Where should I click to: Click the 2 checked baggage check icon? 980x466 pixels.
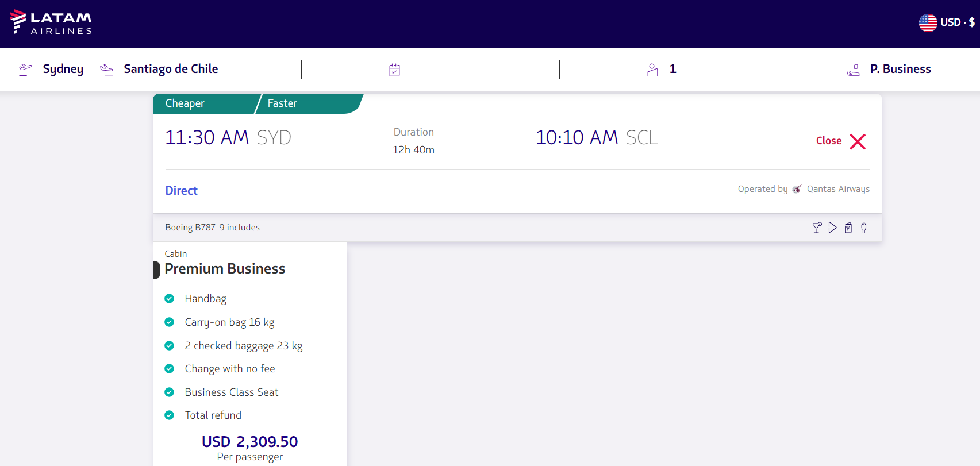pyautogui.click(x=169, y=345)
